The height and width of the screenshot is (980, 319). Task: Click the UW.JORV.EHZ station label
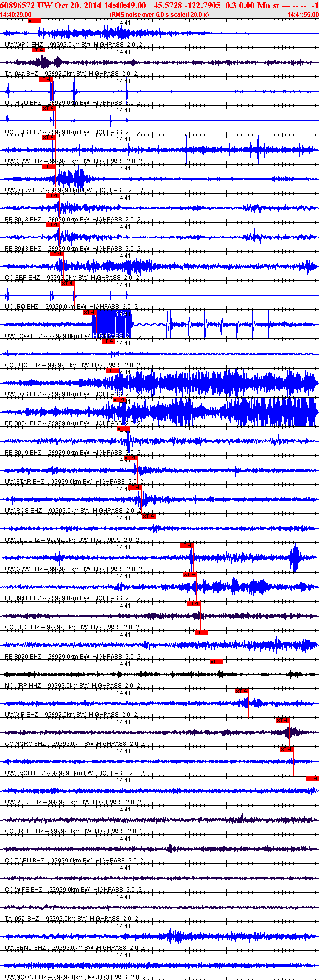point(25,190)
